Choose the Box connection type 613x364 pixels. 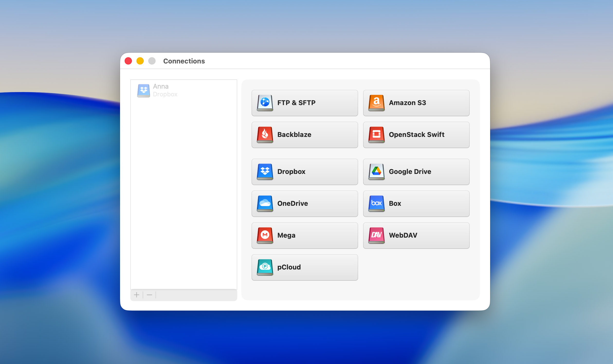(416, 203)
